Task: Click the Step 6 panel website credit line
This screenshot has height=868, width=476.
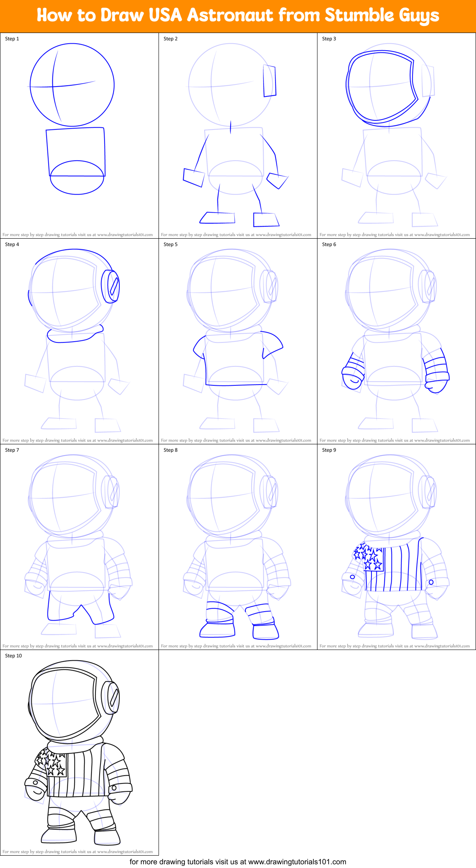Action: pos(394,441)
